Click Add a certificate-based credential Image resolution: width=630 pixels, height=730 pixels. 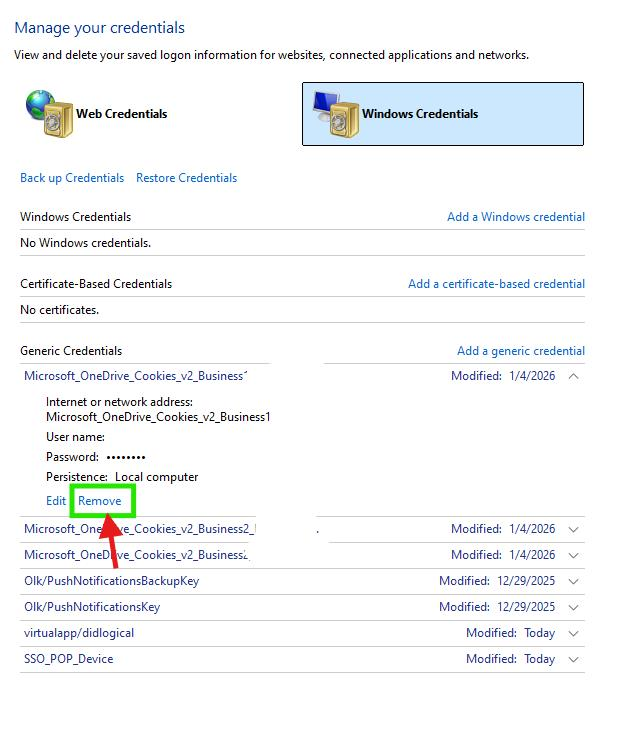496,284
